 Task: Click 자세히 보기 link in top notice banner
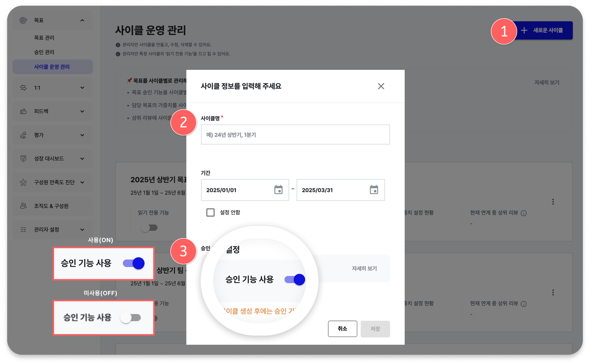click(x=547, y=82)
